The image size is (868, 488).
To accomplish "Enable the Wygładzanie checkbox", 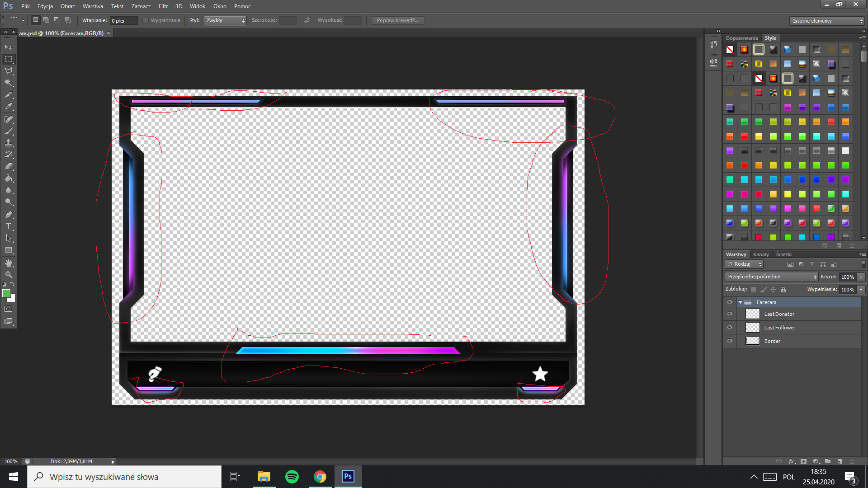I will 146,20.
